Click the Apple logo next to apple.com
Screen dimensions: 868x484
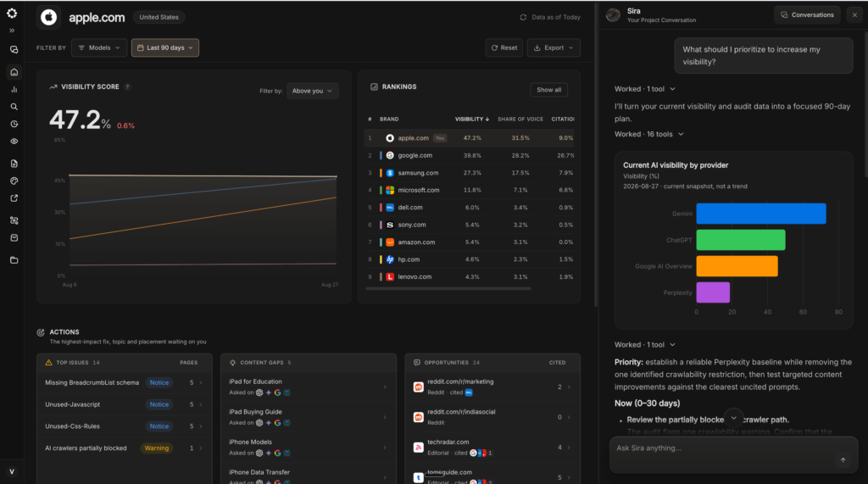tap(48, 18)
